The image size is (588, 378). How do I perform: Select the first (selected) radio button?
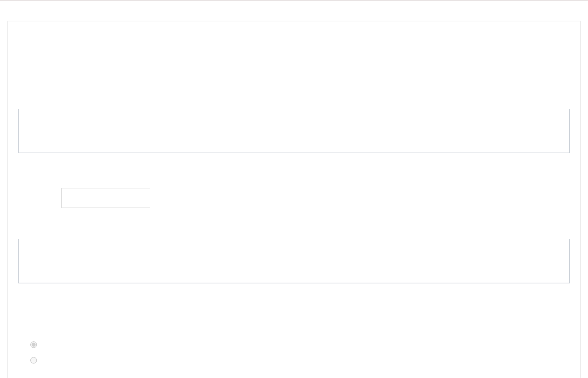[34, 345]
